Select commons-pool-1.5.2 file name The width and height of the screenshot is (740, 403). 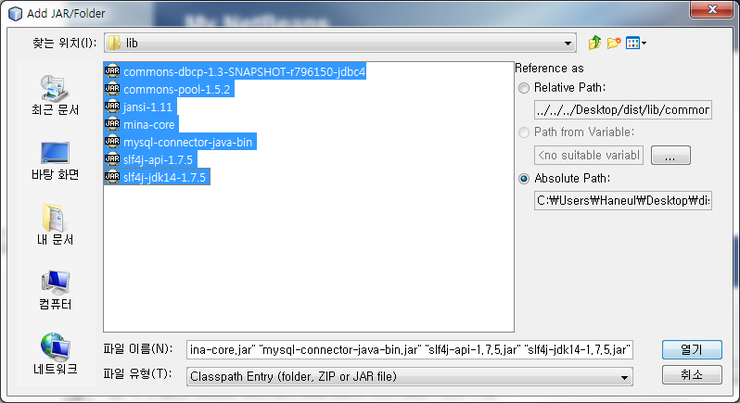tap(177, 89)
